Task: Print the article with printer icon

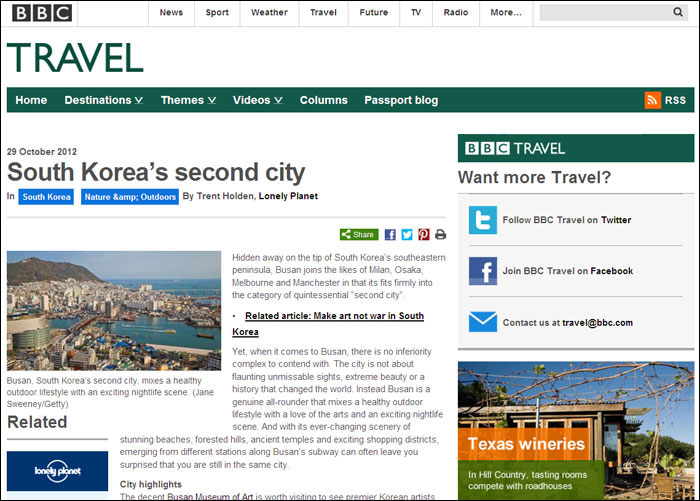Action: 441,234
